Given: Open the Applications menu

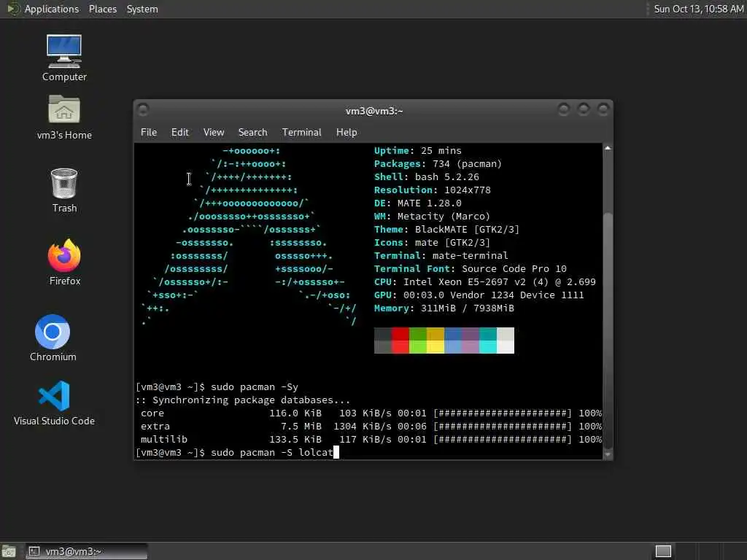Looking at the screenshot, I should point(52,9).
